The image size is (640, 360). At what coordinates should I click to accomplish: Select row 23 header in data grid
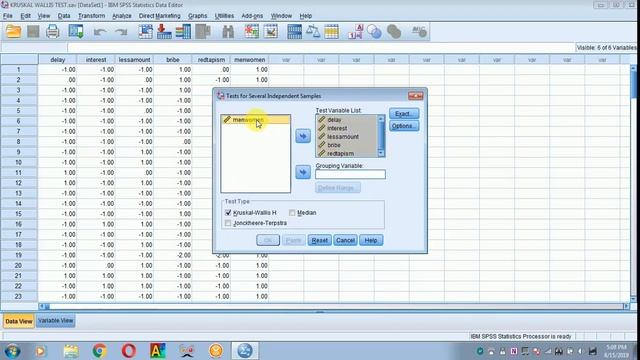pos(19,296)
